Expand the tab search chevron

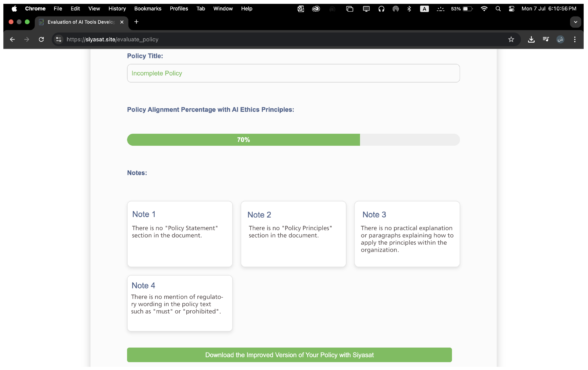click(x=575, y=22)
